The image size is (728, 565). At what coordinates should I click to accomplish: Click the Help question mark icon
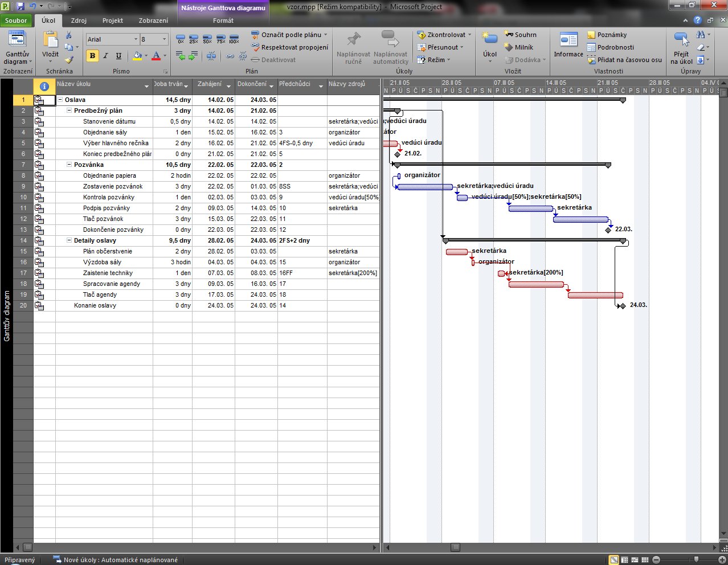click(x=697, y=20)
